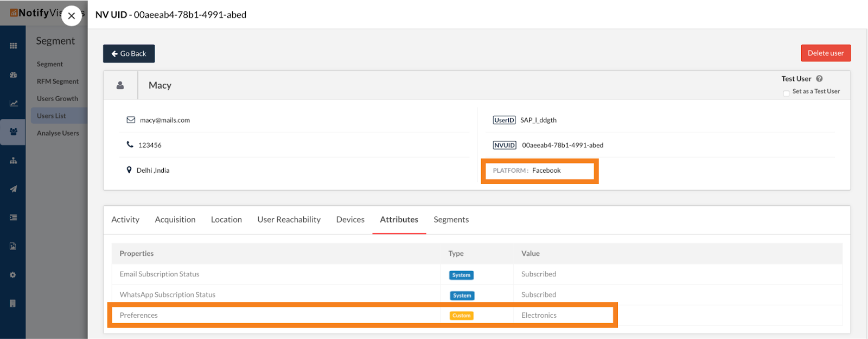Image resolution: width=868 pixels, height=339 pixels.
Task: Open the paper plane campaigns icon
Action: pyautogui.click(x=13, y=189)
